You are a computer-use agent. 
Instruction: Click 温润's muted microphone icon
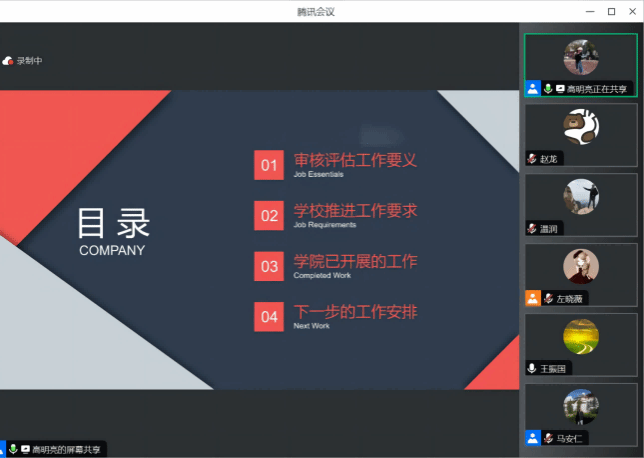pos(531,228)
